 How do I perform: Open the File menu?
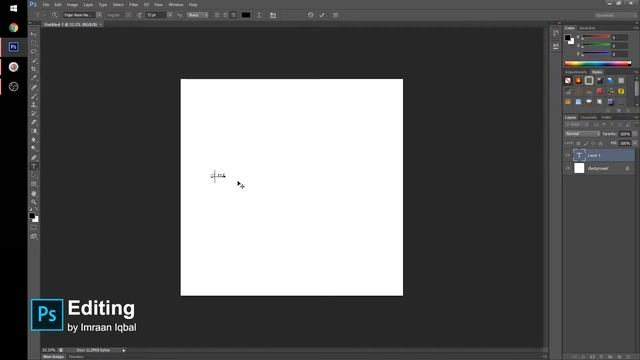[x=46, y=4]
